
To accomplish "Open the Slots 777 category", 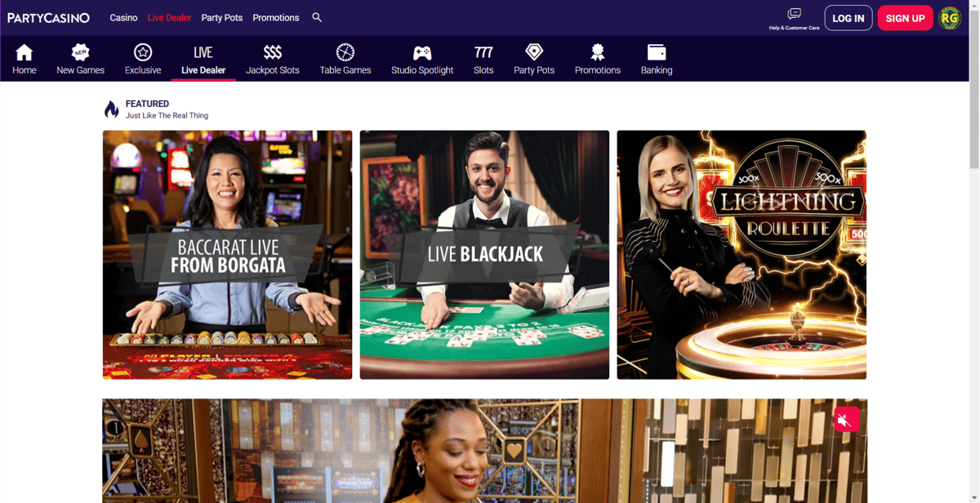I will tap(483, 59).
